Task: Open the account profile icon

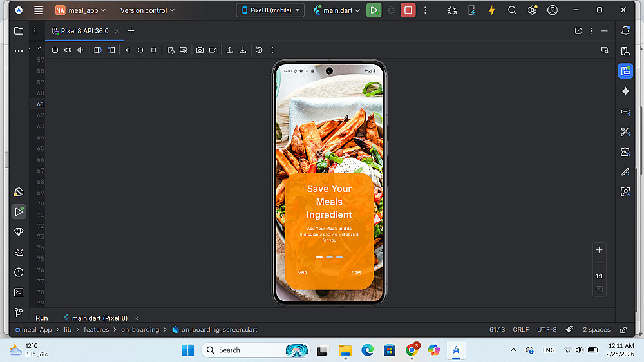Action: pyautogui.click(x=553, y=10)
